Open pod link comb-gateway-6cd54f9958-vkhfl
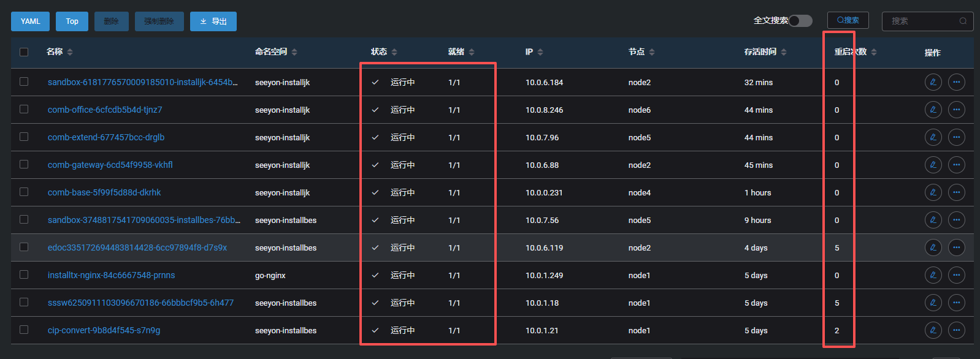Viewport: 980px width, 359px height. [x=110, y=165]
